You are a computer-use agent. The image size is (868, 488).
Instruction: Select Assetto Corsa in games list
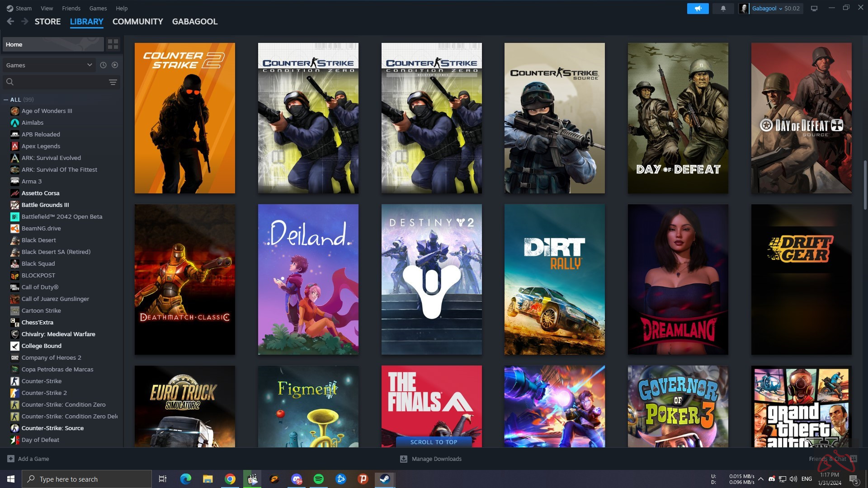click(x=40, y=193)
